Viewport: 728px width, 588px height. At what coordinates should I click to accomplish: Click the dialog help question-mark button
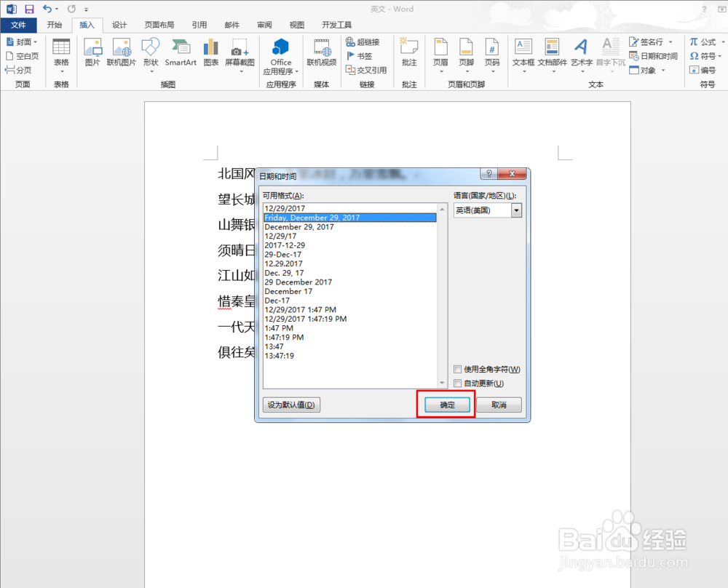coord(488,174)
